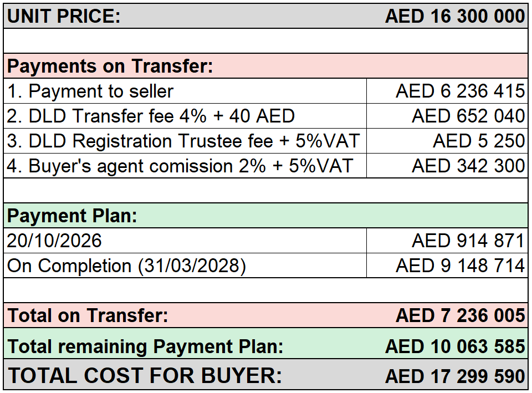Viewport: 532px width, 393px height.
Task: Select the 20/10/2026 date cell
Action: click(x=185, y=241)
